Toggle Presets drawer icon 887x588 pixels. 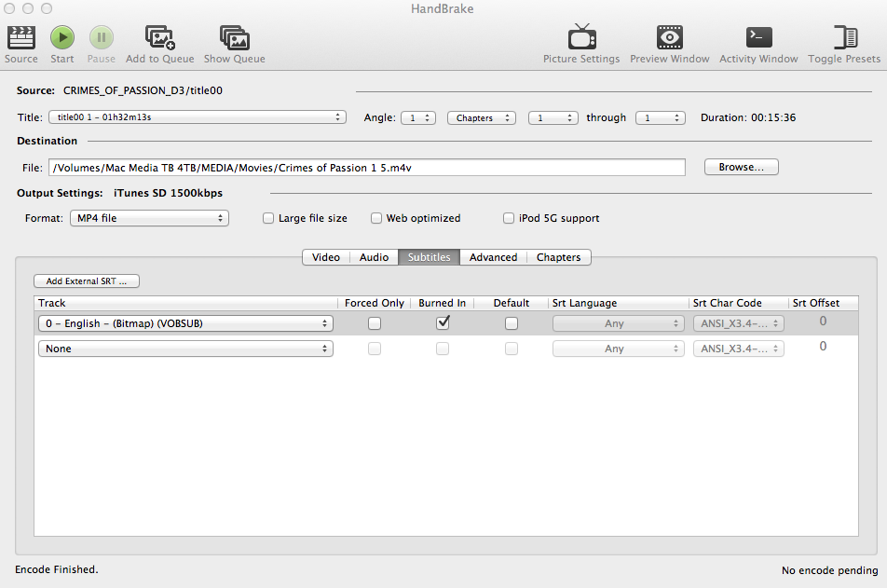point(844,37)
